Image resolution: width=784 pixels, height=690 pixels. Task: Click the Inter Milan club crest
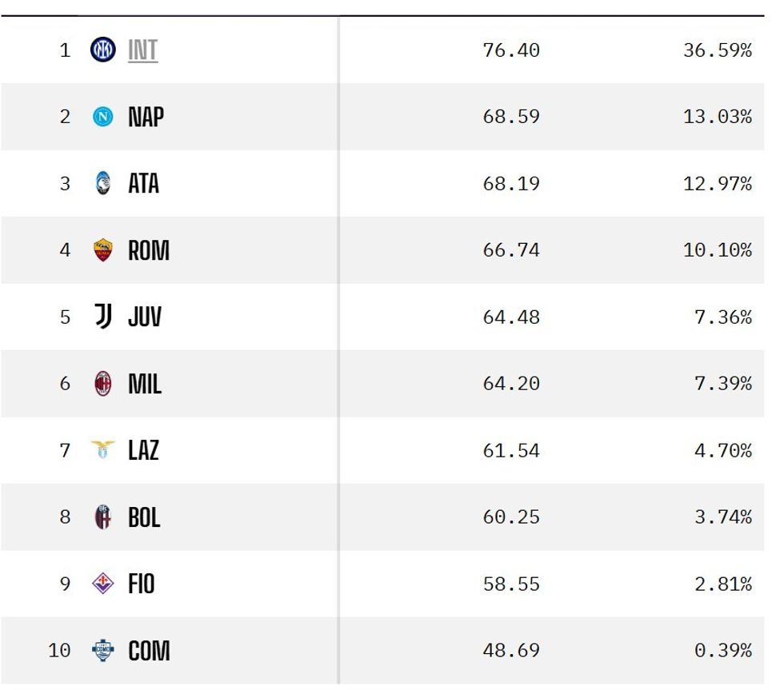point(102,50)
